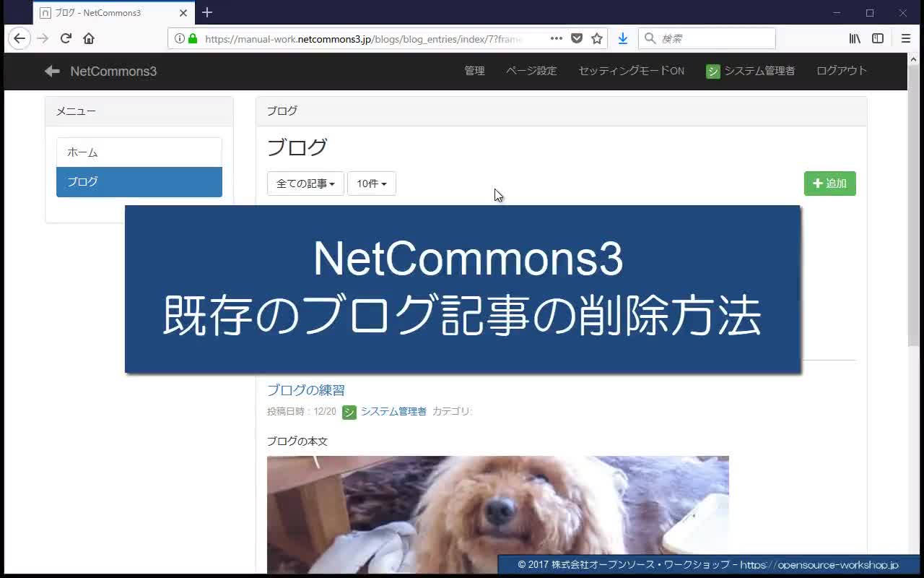924x578 pixels.
Task: Go to the browser home icon
Action: pos(89,38)
